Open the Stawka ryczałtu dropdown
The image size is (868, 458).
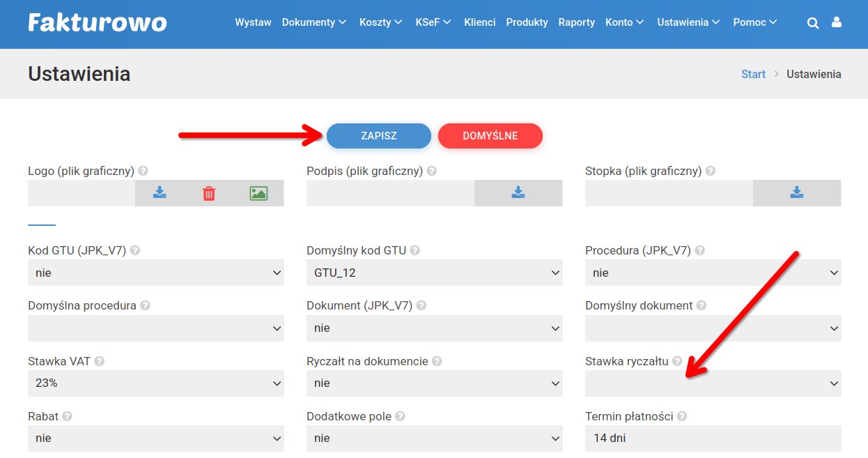point(713,383)
